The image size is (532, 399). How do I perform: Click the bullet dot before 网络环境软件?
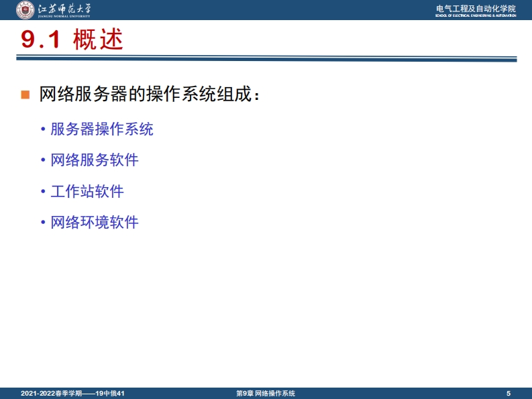coord(44,223)
